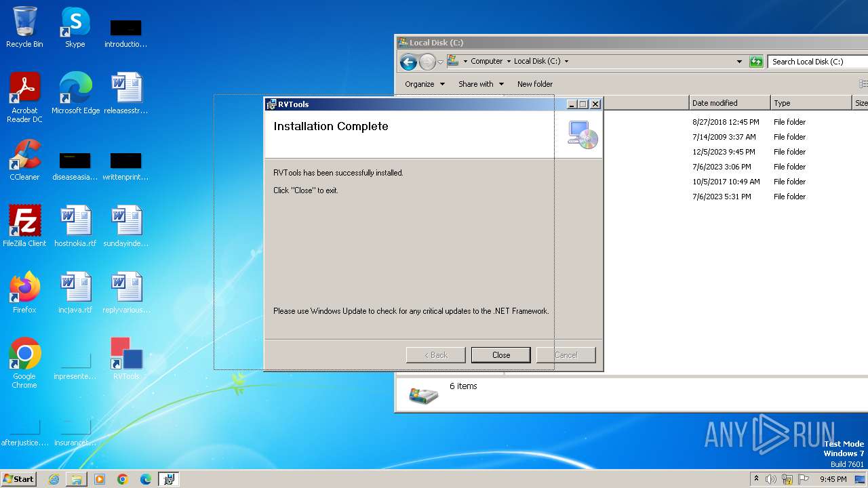Minimize the RVTools installer window
The image size is (868, 488).
(x=572, y=104)
